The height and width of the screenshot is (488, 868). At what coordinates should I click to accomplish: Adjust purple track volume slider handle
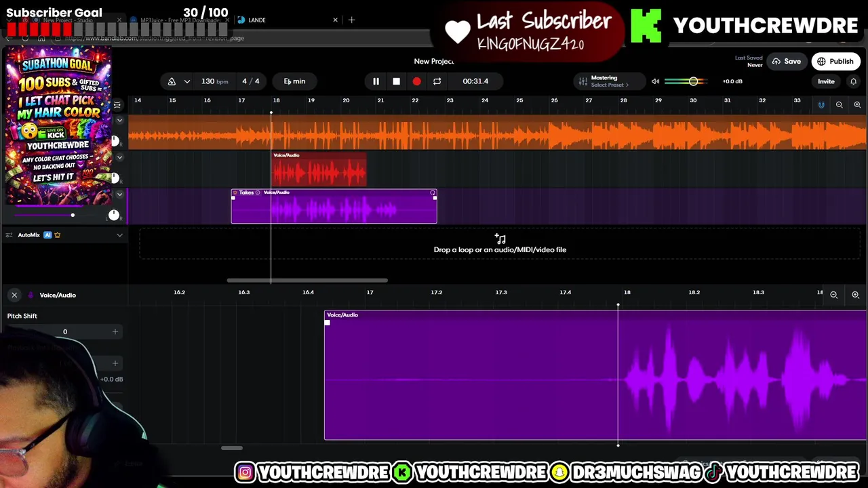73,216
